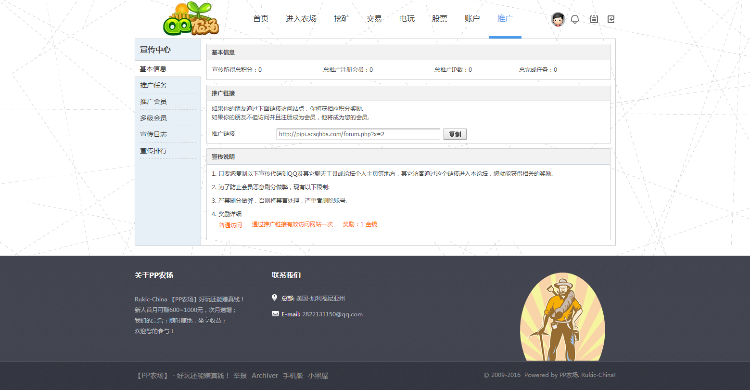Click the orange reward text 奖励: 1 金钱
The image size is (750, 390).
point(360,224)
